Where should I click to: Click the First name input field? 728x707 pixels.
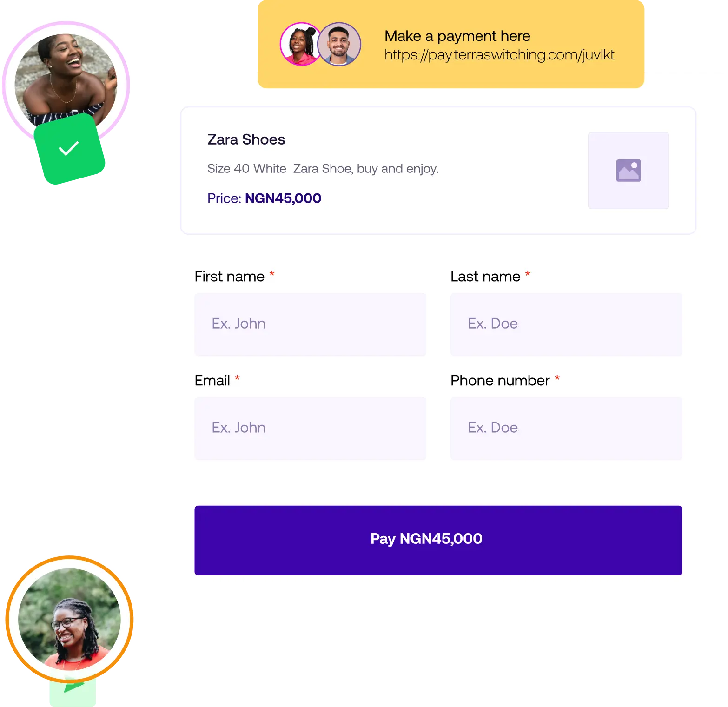(310, 324)
